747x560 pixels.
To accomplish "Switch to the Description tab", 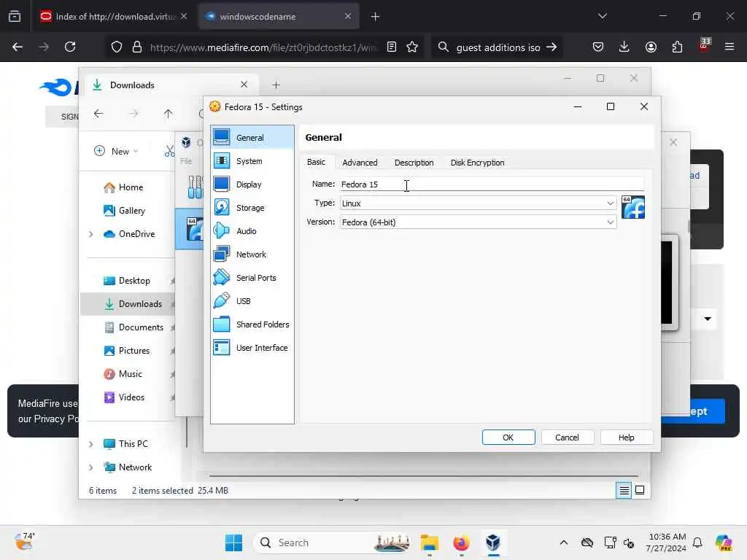I will click(414, 163).
